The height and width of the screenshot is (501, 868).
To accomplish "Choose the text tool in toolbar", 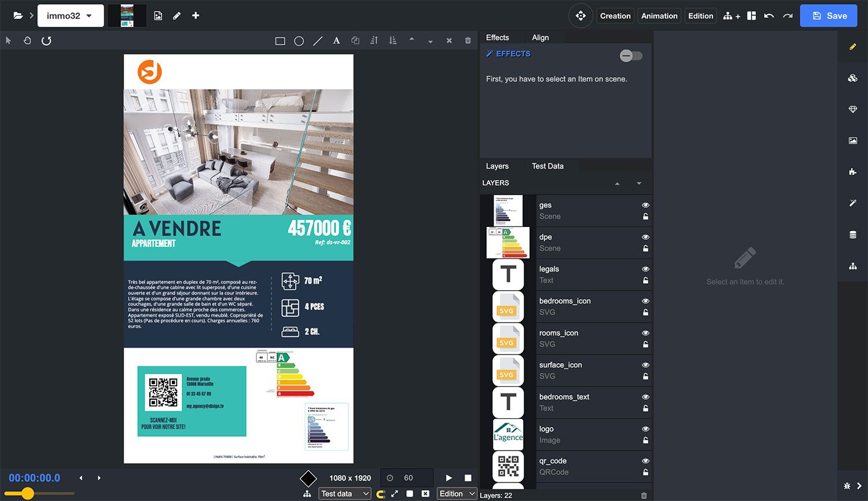I will [336, 41].
